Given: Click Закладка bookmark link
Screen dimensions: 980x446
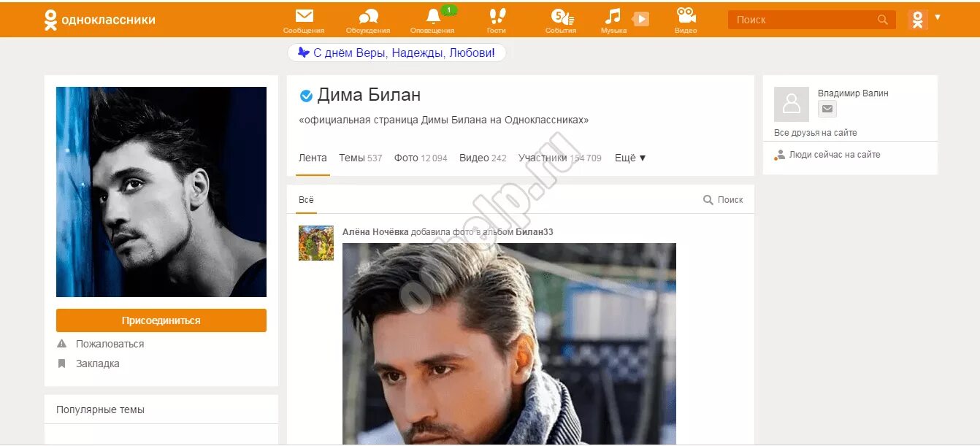Looking at the screenshot, I should [88, 364].
